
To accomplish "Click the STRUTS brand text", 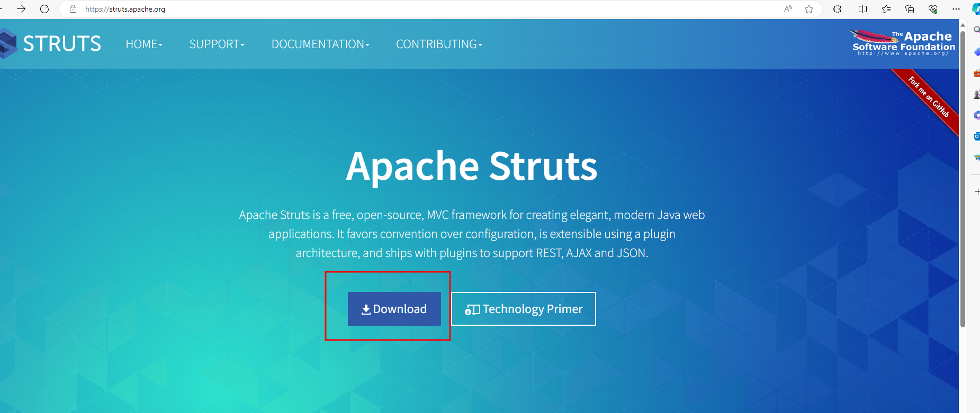I will tap(62, 44).
